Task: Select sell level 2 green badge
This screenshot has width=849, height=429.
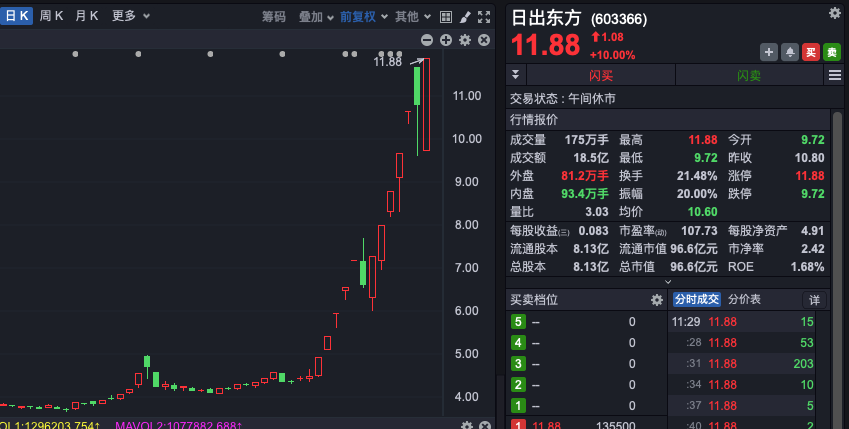Action: pos(518,385)
